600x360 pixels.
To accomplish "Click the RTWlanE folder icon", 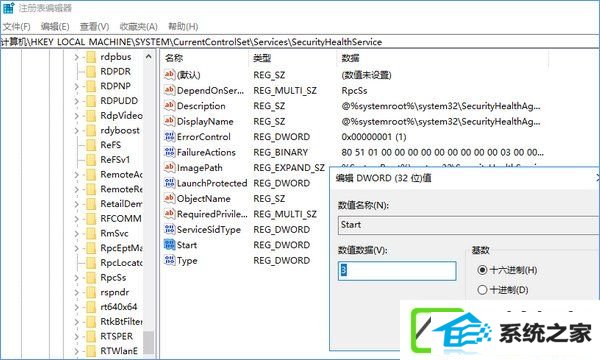I will point(91,351).
